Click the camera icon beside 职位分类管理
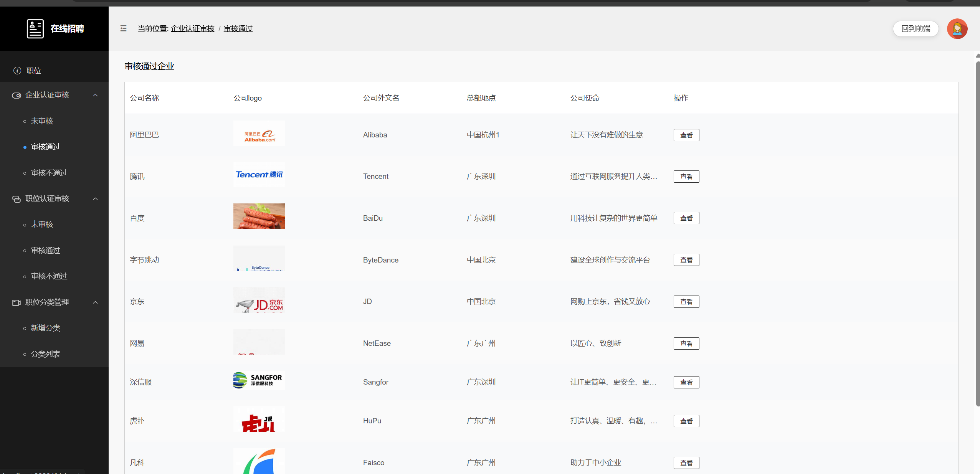The image size is (980, 474). (x=17, y=302)
